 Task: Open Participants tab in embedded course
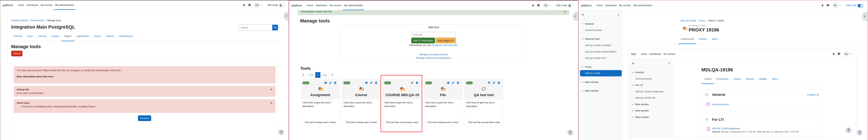pyautogui.click(x=723, y=79)
